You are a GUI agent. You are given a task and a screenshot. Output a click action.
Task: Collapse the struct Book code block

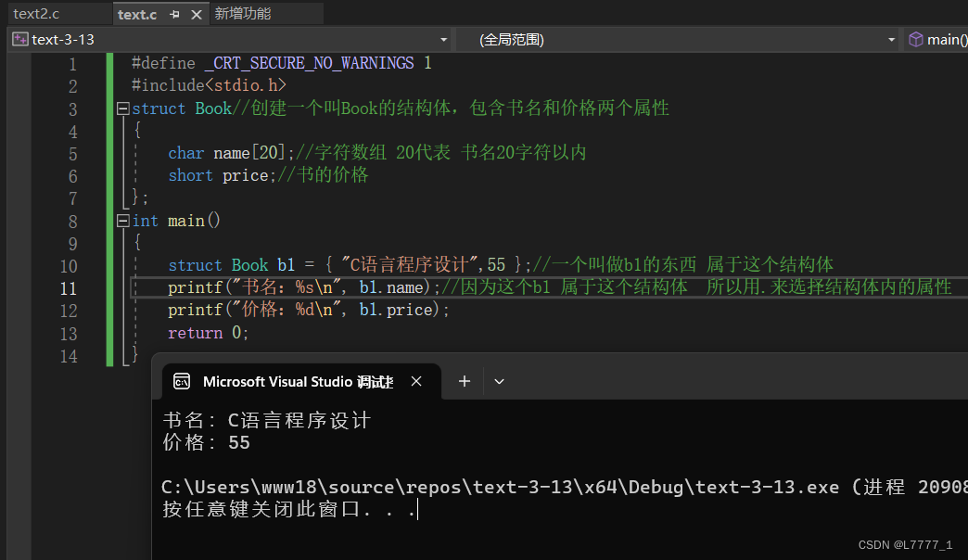[122, 108]
